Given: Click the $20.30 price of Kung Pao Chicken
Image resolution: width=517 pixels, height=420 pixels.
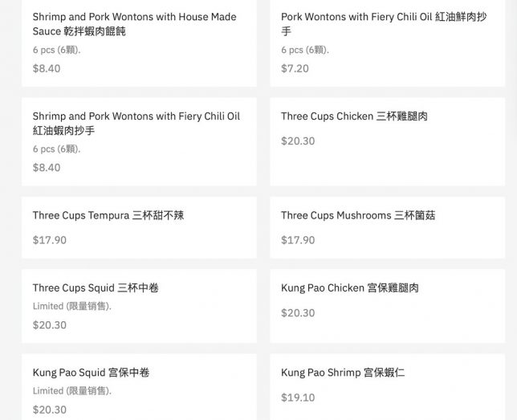Looking at the screenshot, I should (x=298, y=313).
